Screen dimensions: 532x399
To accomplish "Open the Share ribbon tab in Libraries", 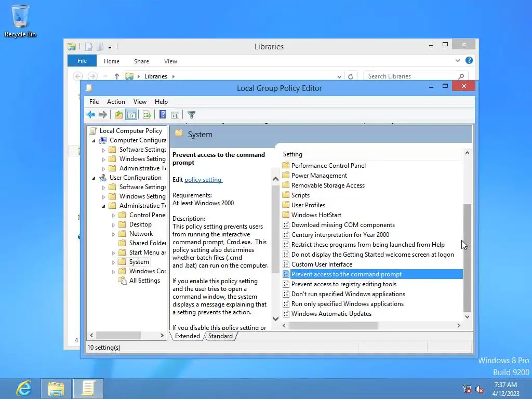I will pyautogui.click(x=141, y=61).
